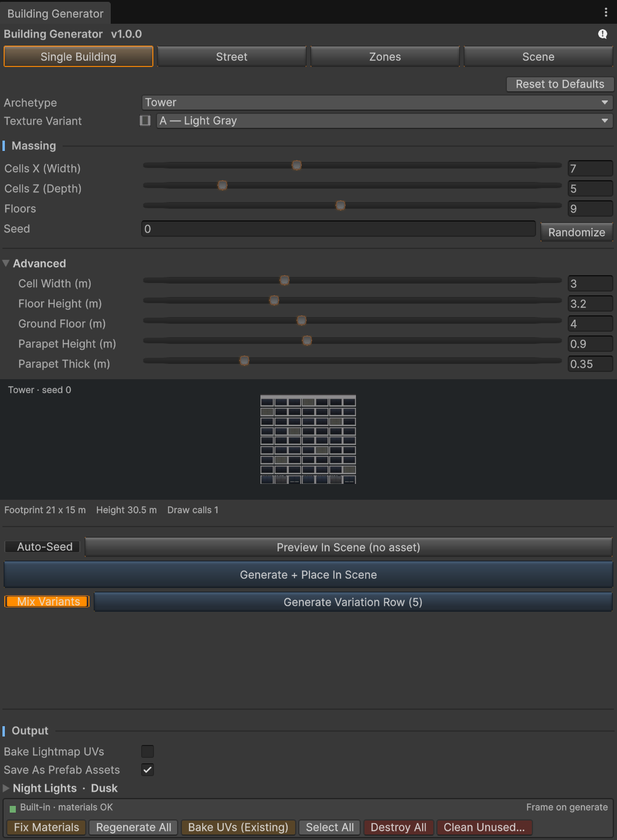The height and width of the screenshot is (840, 617).
Task: Click the Clean Unused... button
Action: (484, 827)
